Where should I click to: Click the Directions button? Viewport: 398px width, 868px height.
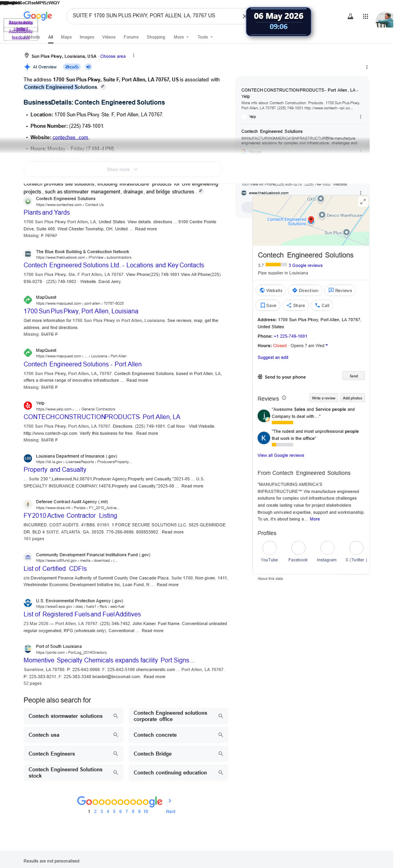pos(305,291)
